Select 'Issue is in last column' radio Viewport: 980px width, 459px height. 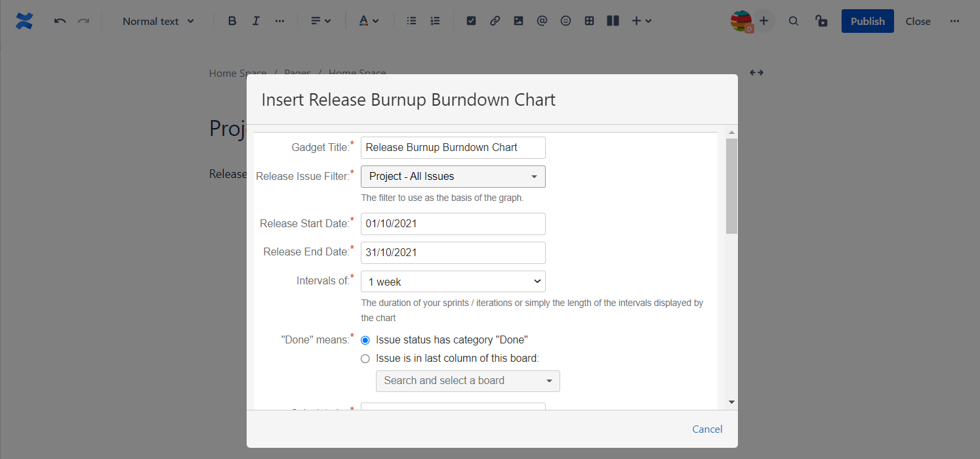click(365, 359)
